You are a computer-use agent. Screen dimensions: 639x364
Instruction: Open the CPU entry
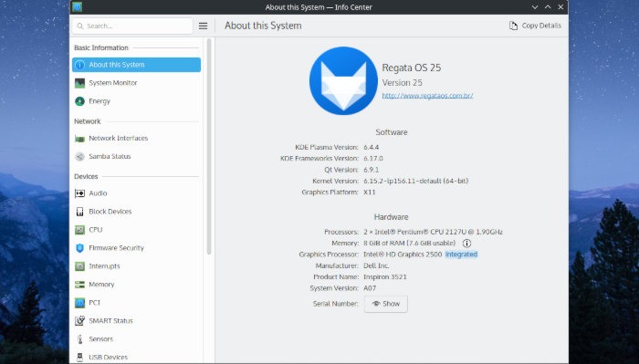136,230
